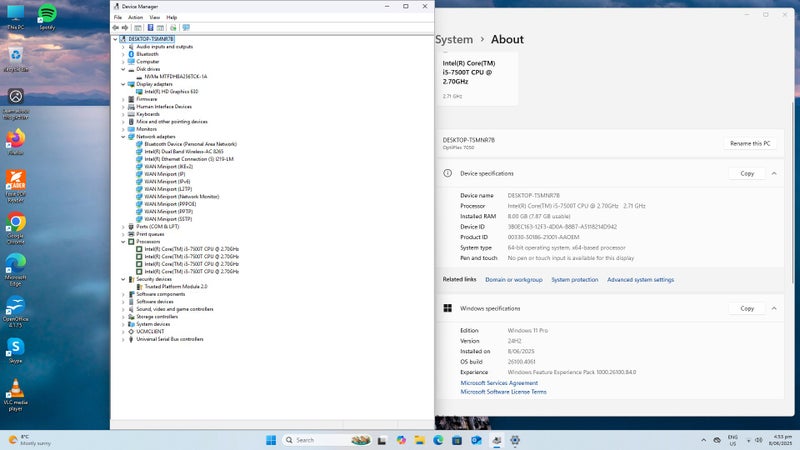Click the Forward arrow in Device Manager toolbar
This screenshot has height=450, width=800.
(x=125, y=28)
